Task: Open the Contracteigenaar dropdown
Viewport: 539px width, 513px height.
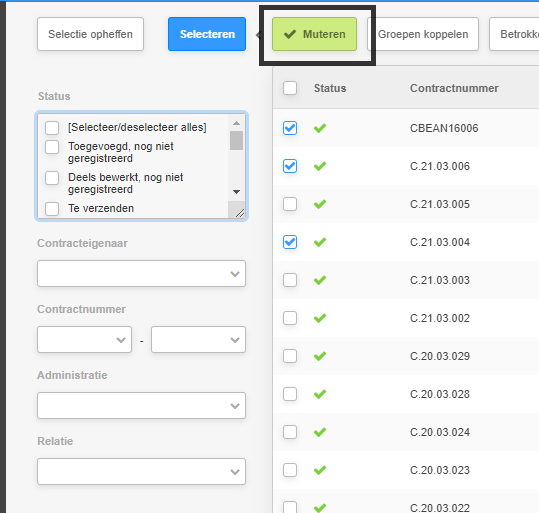Action: pyautogui.click(x=141, y=274)
